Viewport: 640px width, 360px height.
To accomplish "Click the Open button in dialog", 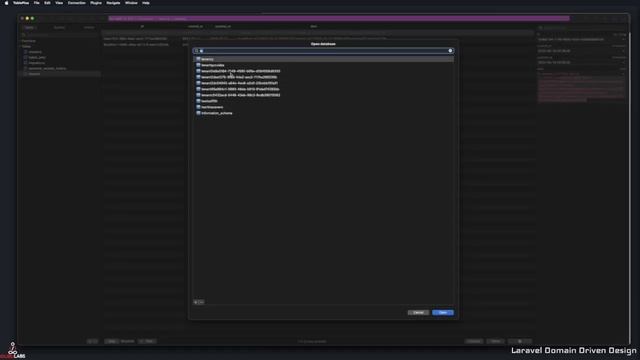I will click(x=443, y=313).
